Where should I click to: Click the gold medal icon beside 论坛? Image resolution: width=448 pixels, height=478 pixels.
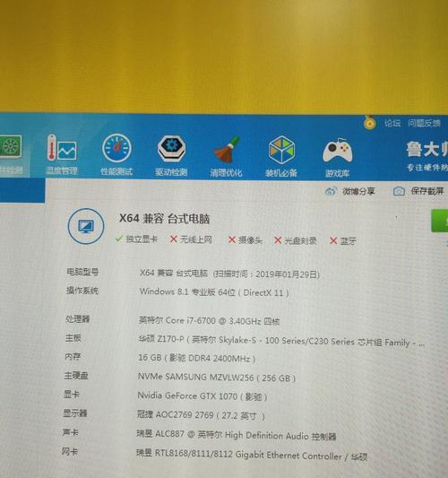click(370, 123)
